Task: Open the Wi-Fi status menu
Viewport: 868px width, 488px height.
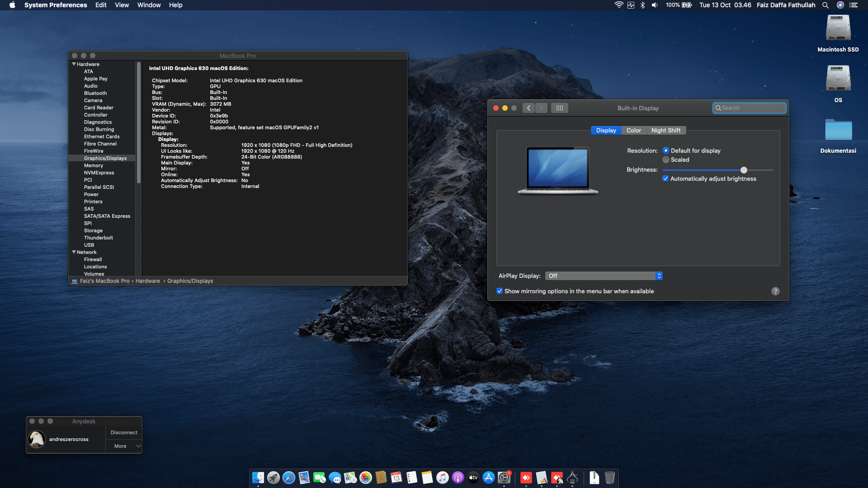Action: [618, 5]
